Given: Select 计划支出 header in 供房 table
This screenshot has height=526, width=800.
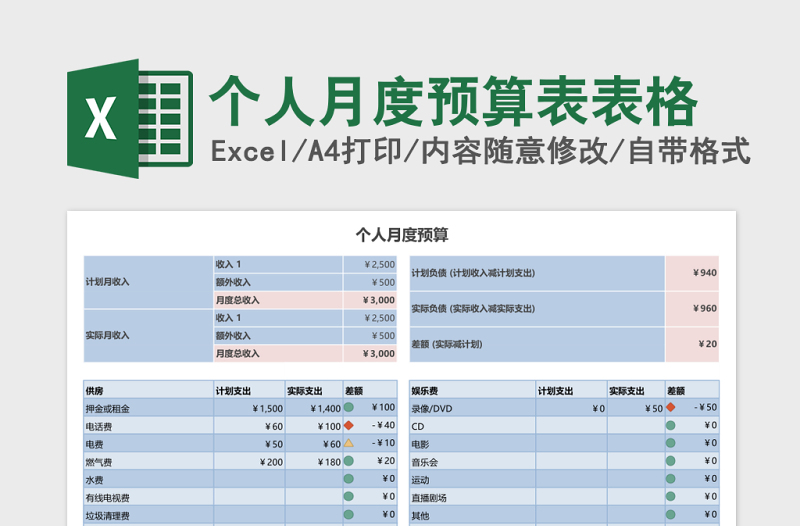Looking at the screenshot, I should coord(249,390).
